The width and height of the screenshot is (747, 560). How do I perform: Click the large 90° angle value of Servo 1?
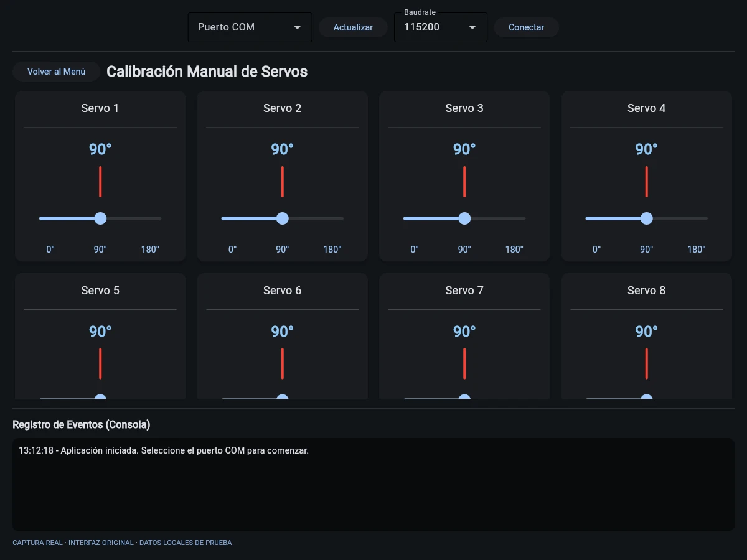coord(100,149)
